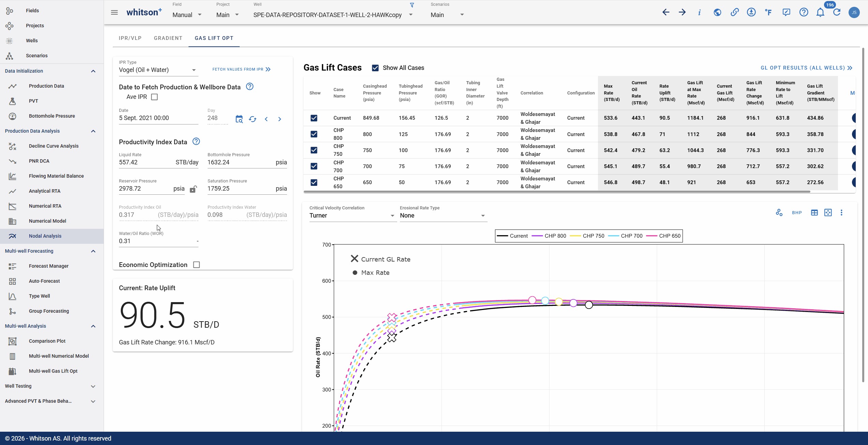
Task: Open the help question mark in top toolbar
Action: [x=804, y=13]
